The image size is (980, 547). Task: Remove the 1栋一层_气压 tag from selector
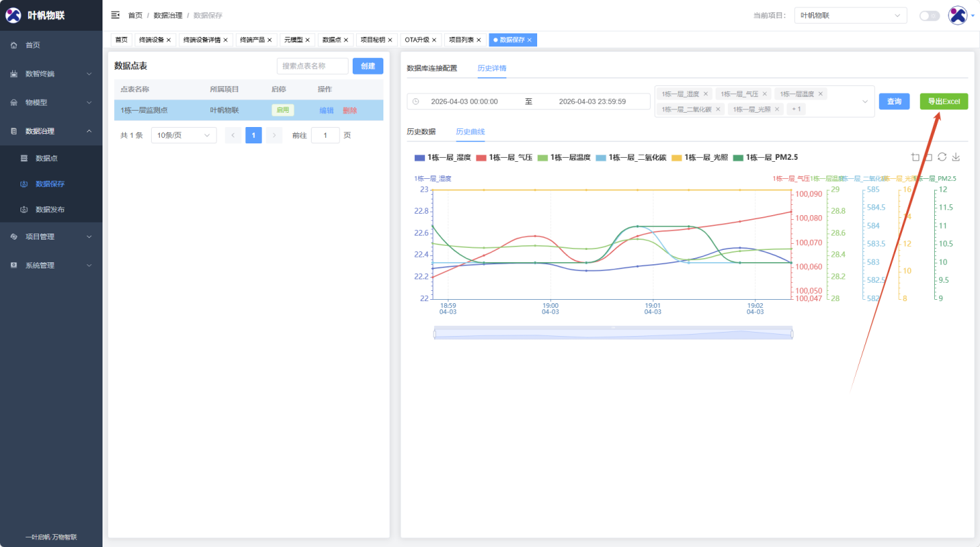(765, 94)
